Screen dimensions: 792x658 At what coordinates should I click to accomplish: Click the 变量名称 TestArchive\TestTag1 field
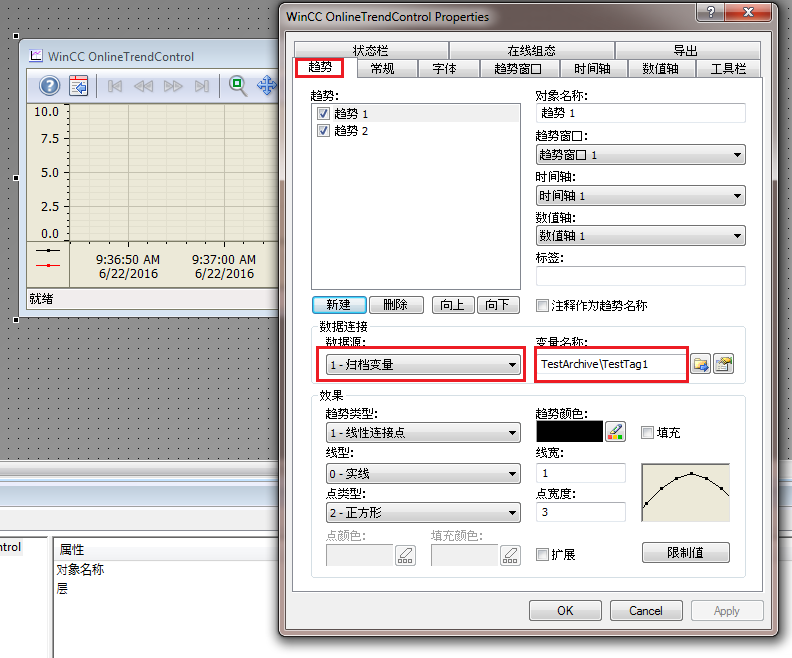[x=611, y=364]
